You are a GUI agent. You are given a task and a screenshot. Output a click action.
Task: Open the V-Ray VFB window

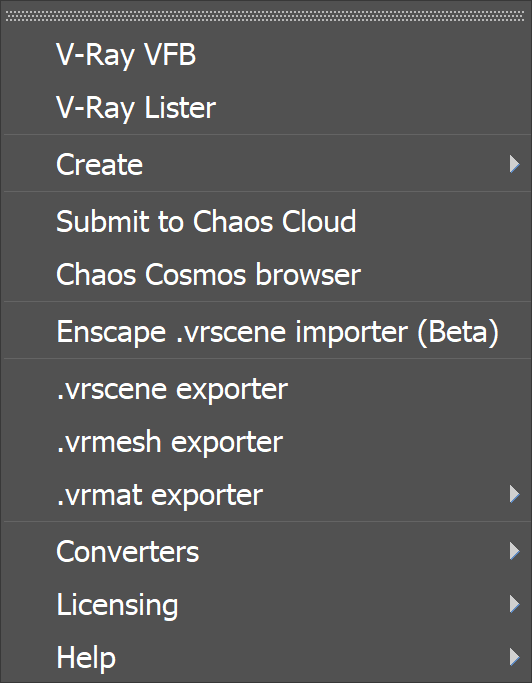[x=266, y=55]
